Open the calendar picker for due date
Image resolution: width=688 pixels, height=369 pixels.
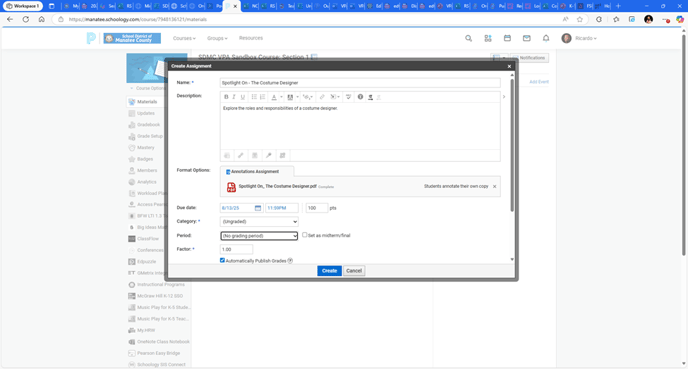[x=258, y=208]
